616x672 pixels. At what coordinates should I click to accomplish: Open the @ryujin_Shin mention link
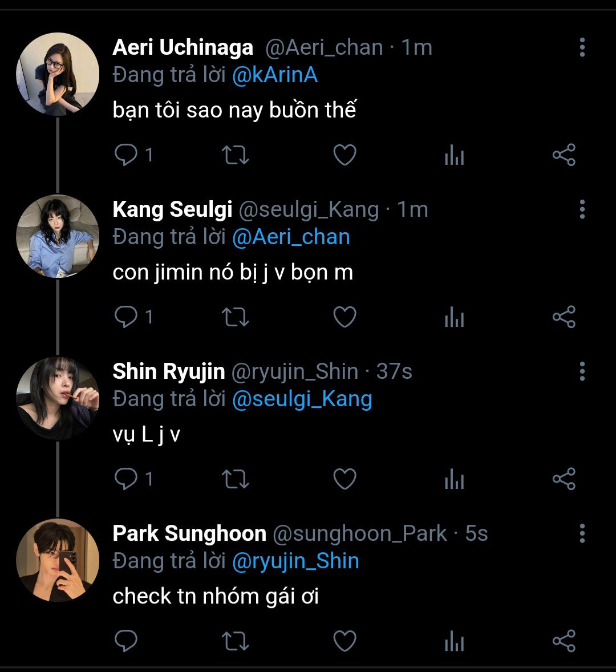tap(295, 561)
